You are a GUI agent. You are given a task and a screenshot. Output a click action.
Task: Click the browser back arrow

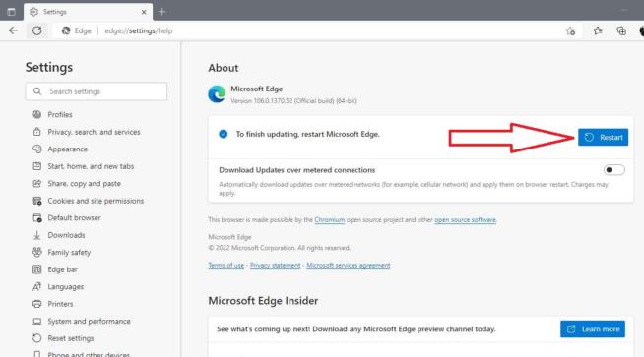(x=13, y=30)
